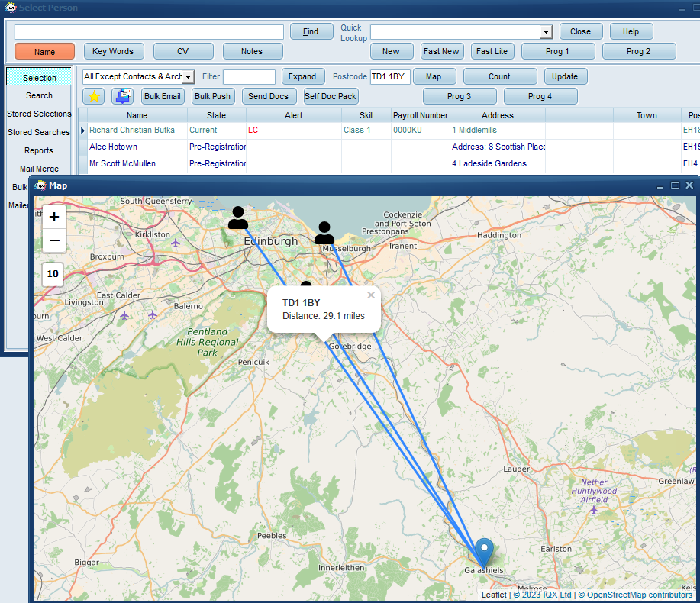Click the row indicator arrow for Richard Christian Butka
The image size is (700, 603).
tap(82, 131)
